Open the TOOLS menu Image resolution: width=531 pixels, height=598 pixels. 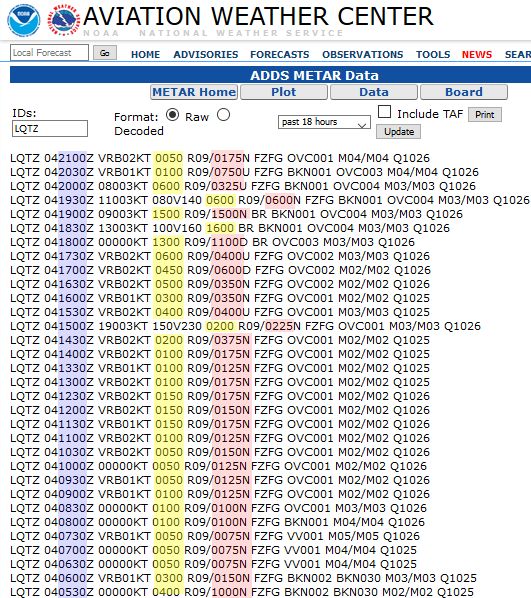[433, 55]
